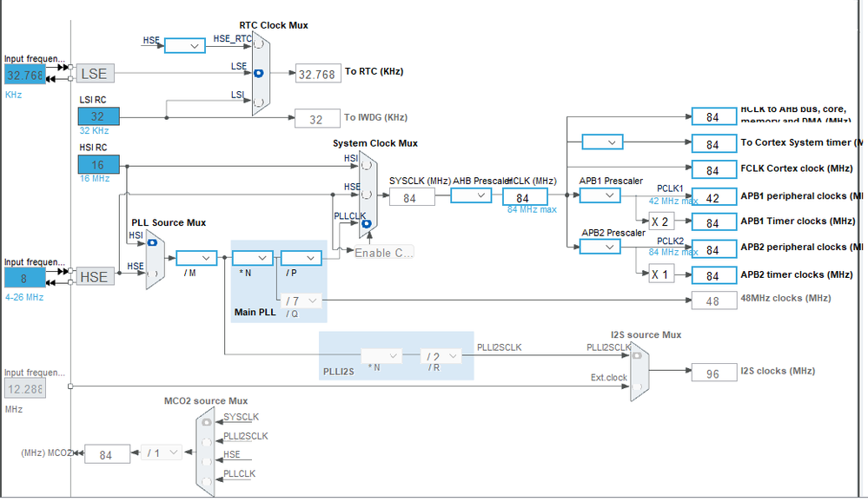The width and height of the screenshot is (868, 502).
Task: Select PLLI2SCLK on MCO2 source Mux
Action: click(207, 442)
